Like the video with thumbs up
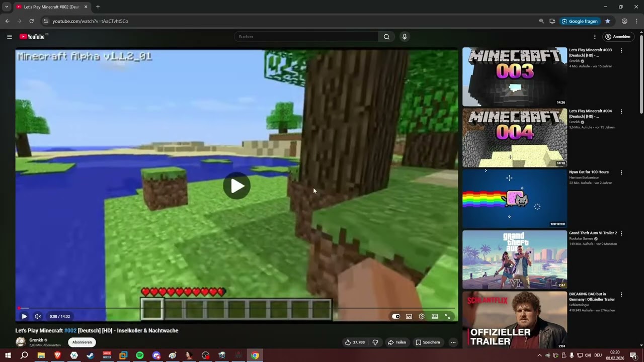This screenshot has height=362, width=644. click(355, 342)
